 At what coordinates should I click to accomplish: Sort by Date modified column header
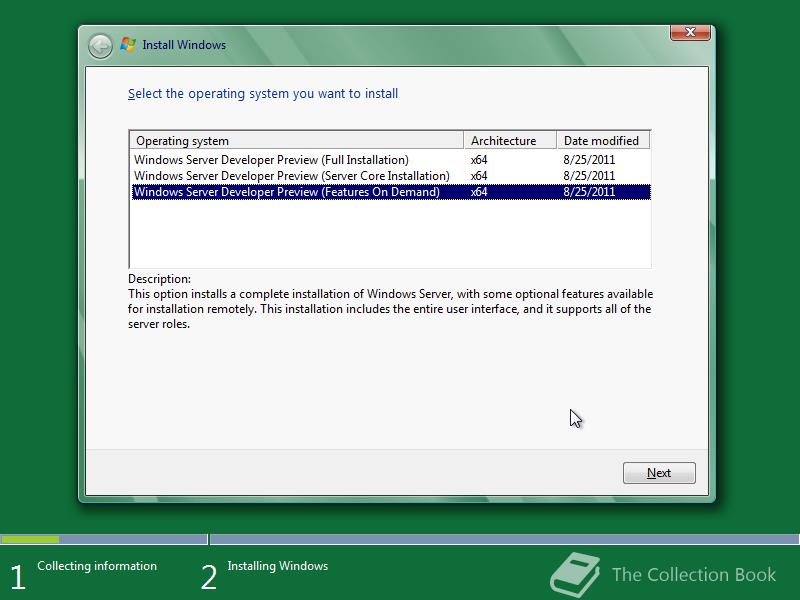click(x=603, y=140)
